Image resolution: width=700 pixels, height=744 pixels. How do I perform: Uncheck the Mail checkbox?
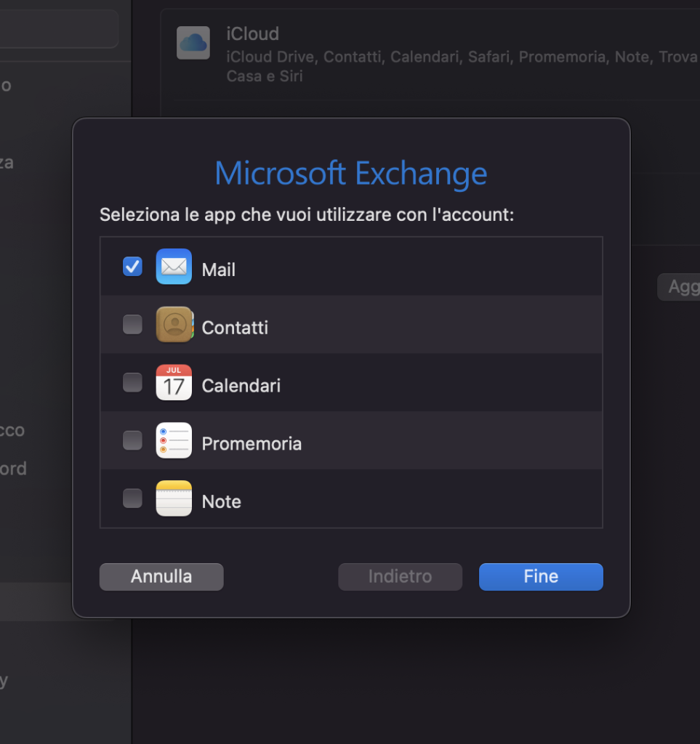click(132, 266)
